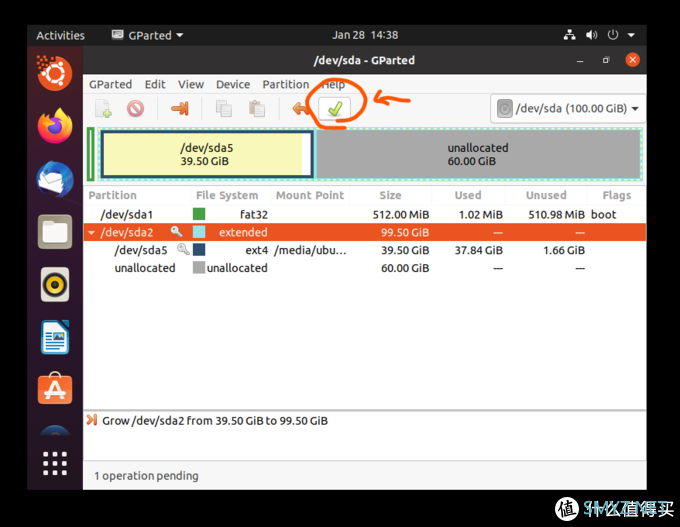680x527 pixels.
Task: Click the Size column header
Action: click(x=390, y=195)
